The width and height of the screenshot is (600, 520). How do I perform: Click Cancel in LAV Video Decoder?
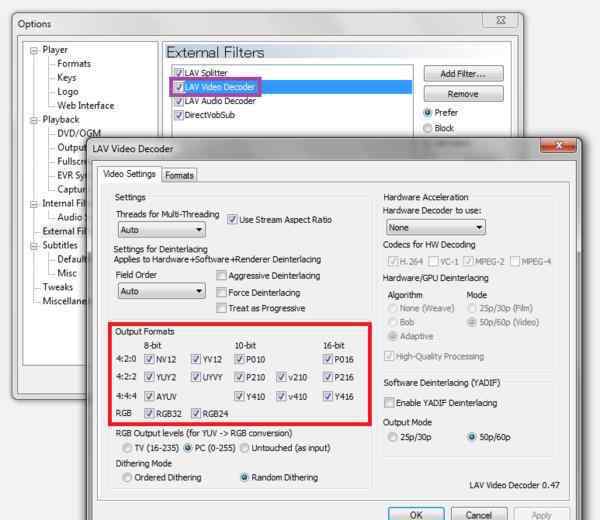tap(479, 514)
